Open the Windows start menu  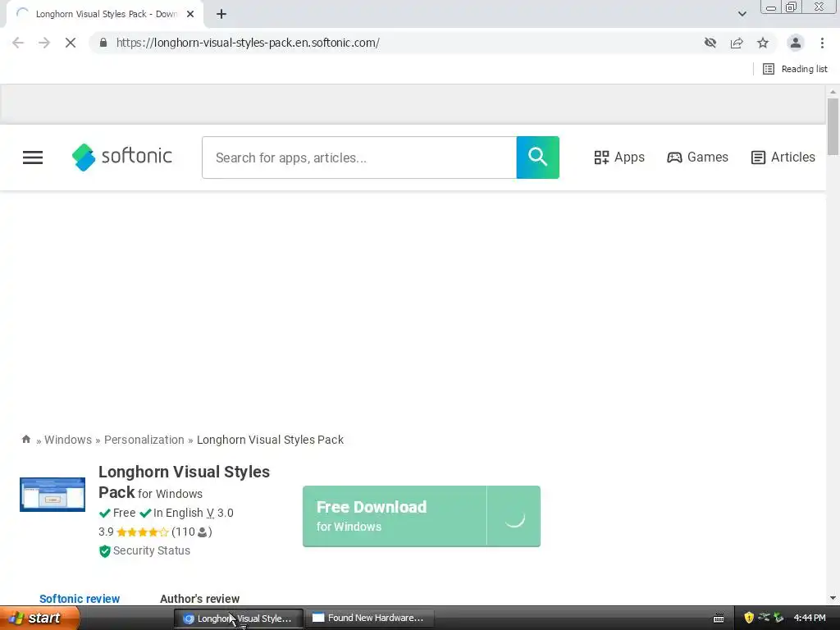click(x=39, y=619)
